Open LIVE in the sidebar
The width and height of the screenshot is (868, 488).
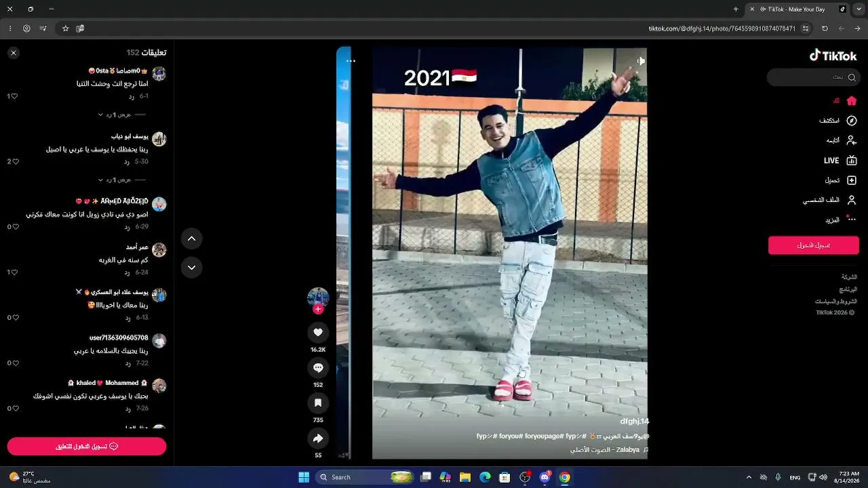tap(841, 161)
